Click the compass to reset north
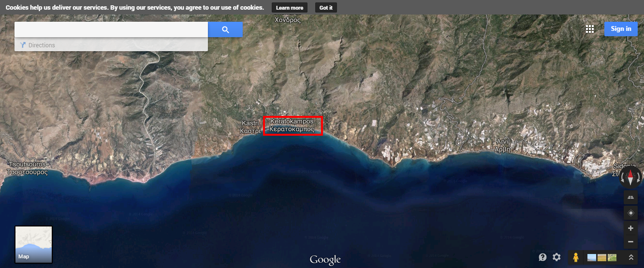Image resolution: width=644 pixels, height=268 pixels. click(x=631, y=178)
